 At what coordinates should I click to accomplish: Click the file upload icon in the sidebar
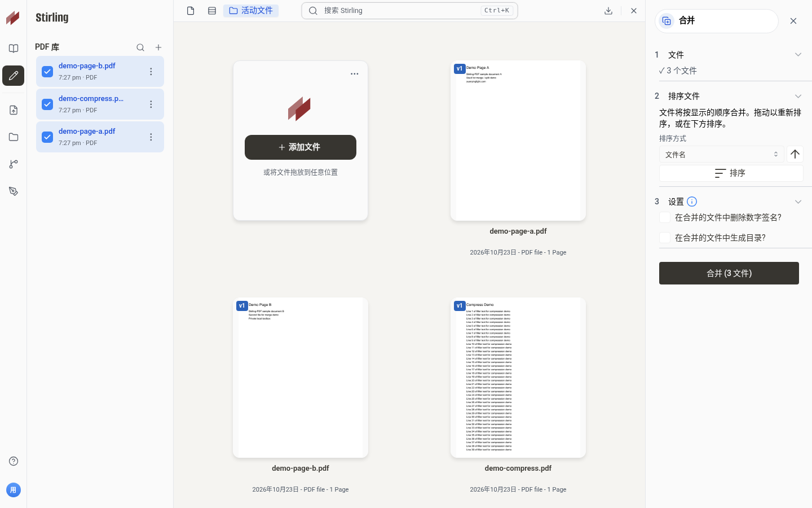(14, 110)
